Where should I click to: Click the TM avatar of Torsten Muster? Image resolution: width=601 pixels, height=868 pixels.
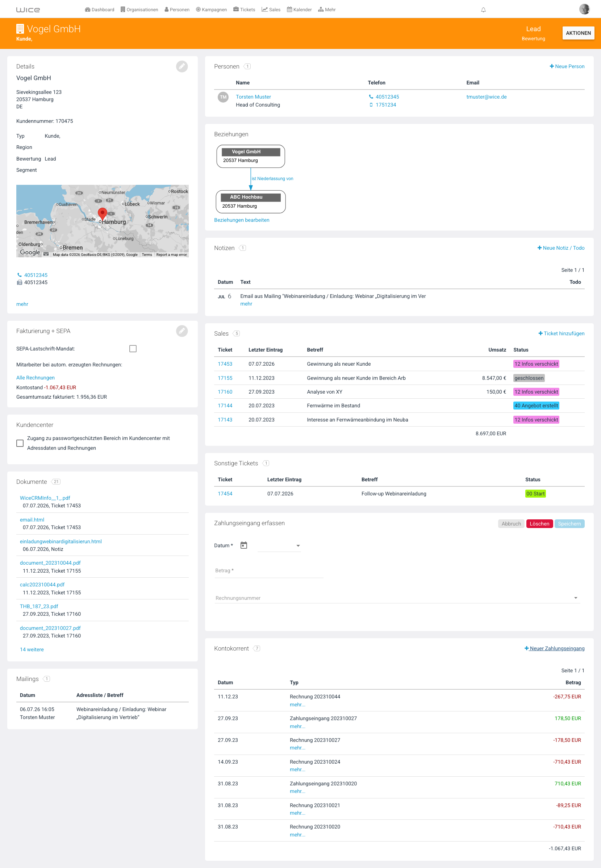tap(223, 97)
